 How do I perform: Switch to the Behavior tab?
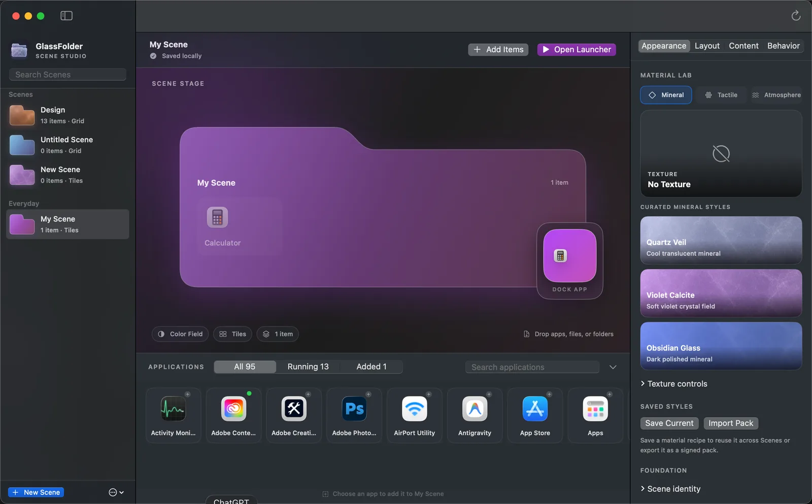tap(783, 46)
